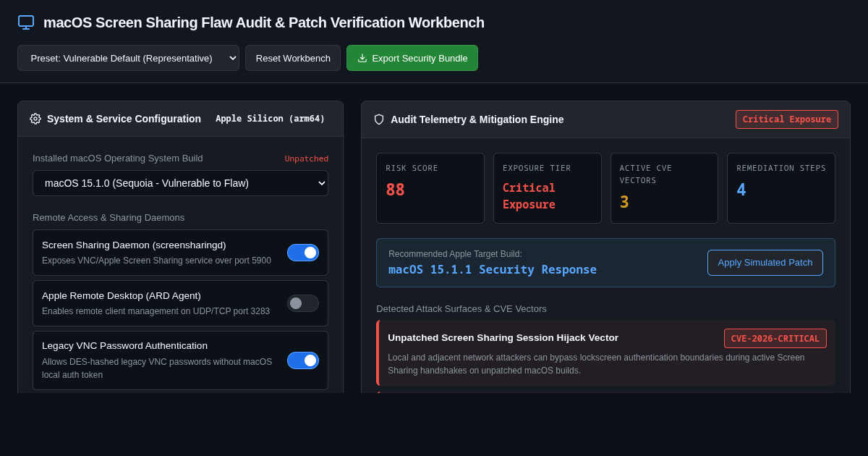Enable the Apple Remote Desktop (ARD Agent) switch
Screen dimensions: 868x456
(x=303, y=303)
